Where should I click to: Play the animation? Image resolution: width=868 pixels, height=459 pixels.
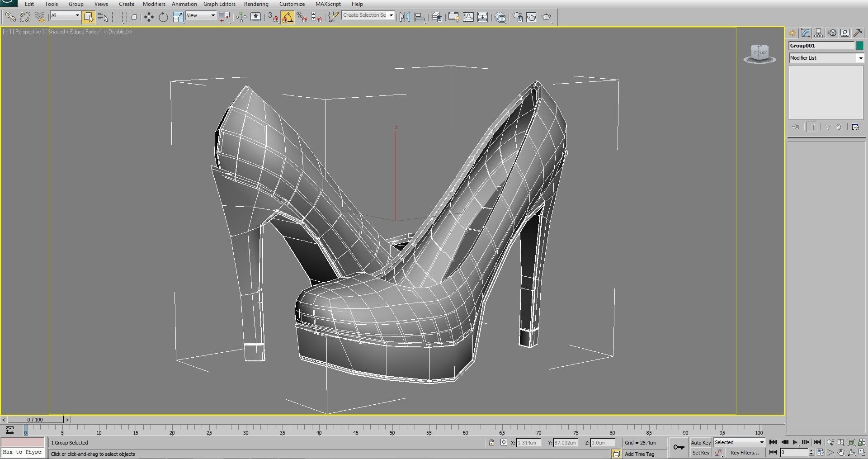(795, 442)
